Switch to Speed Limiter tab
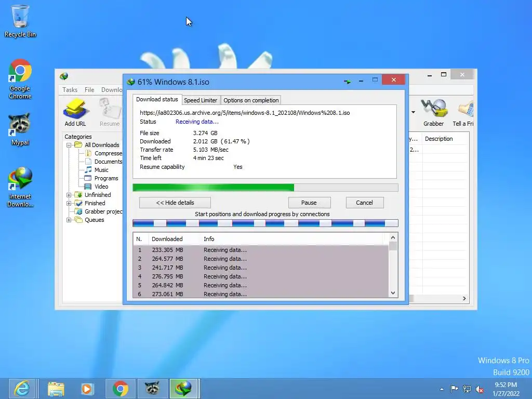 point(201,100)
